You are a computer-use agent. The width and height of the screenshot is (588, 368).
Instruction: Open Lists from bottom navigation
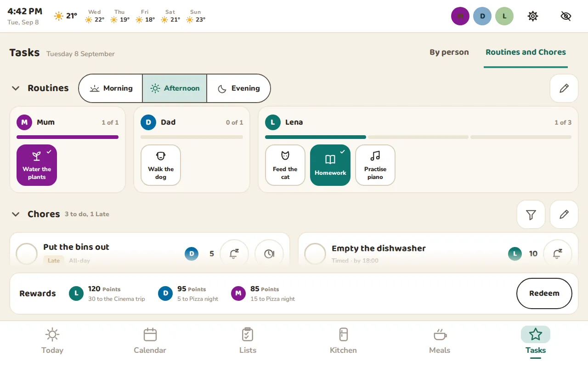248,341
